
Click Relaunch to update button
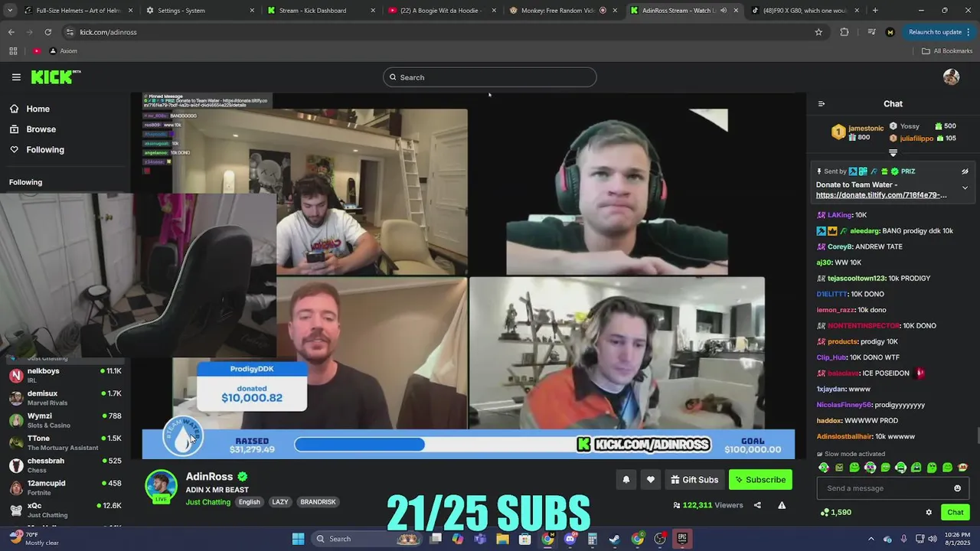(935, 32)
